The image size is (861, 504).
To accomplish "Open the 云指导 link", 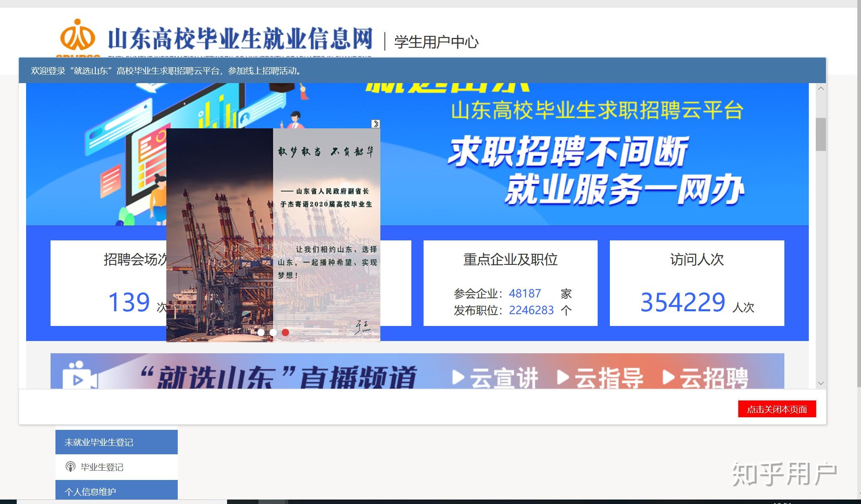I will click(x=600, y=378).
